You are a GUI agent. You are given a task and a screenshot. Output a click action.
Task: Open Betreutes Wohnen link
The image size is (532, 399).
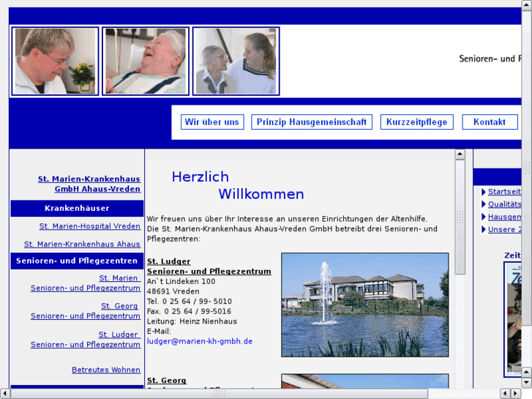pos(106,370)
